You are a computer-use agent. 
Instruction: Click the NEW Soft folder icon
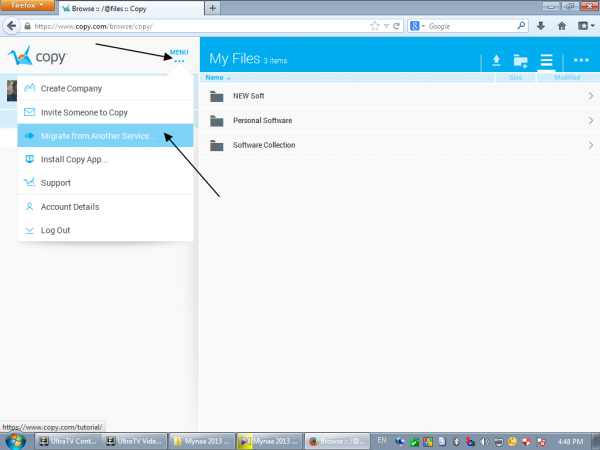click(217, 96)
